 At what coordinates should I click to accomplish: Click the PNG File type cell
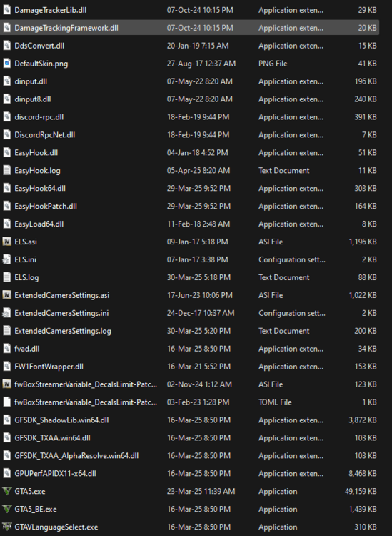(273, 64)
